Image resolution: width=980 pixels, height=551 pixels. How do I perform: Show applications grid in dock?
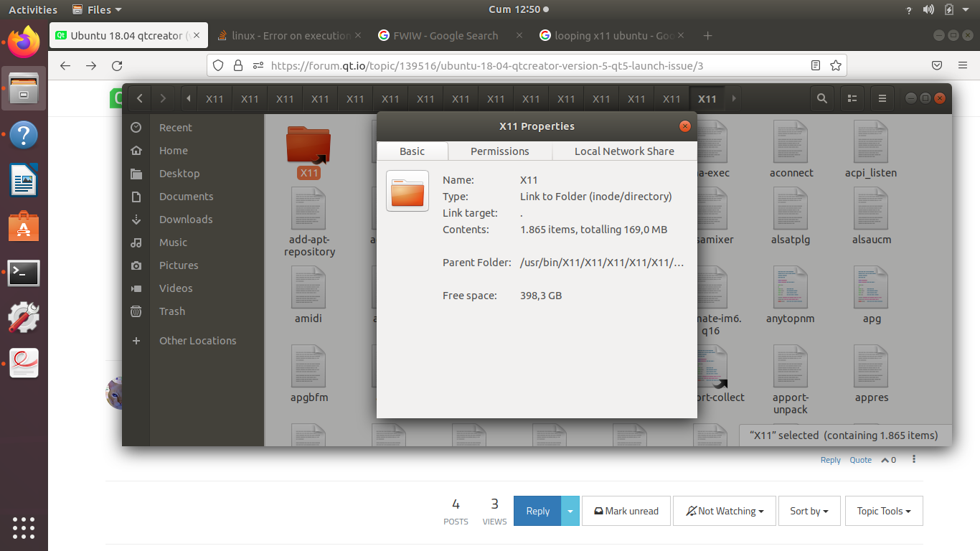pos(24,527)
